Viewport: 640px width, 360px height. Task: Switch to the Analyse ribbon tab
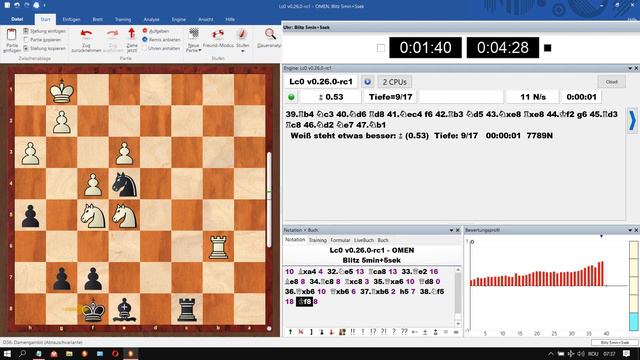[151, 19]
